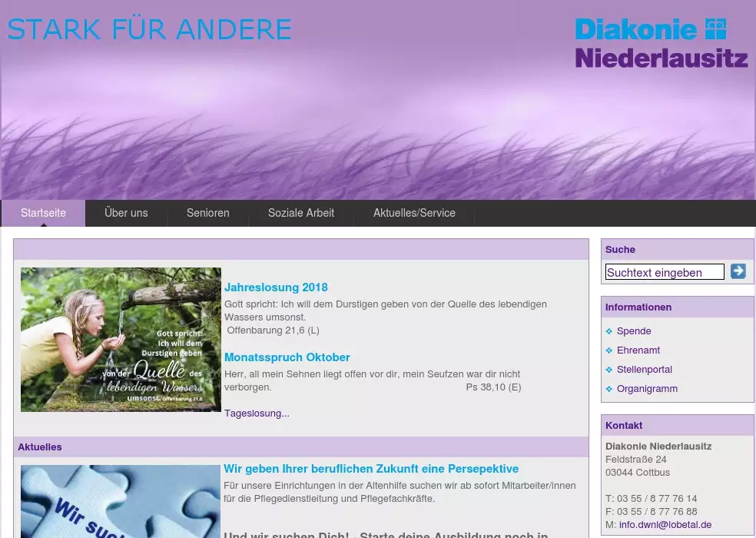Image resolution: width=756 pixels, height=538 pixels.
Task: Open the Jahreslosung 2018 heading
Action: (276, 287)
